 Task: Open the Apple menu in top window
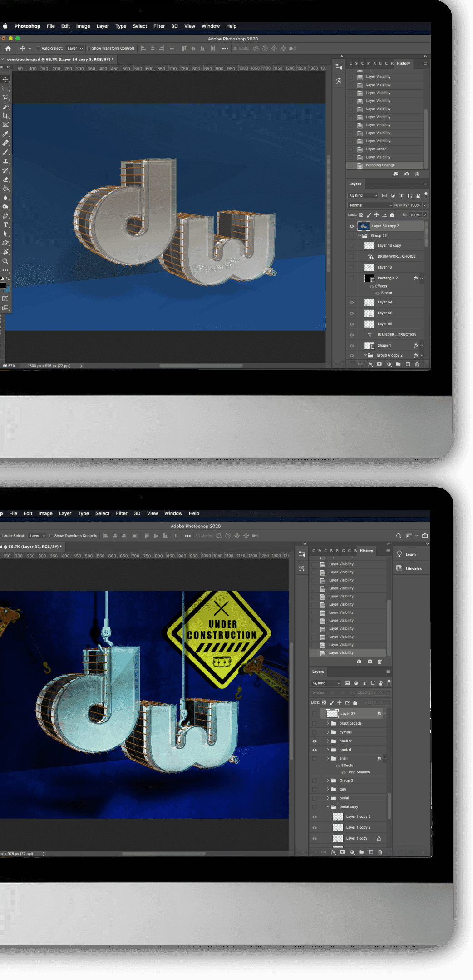[x=5, y=26]
